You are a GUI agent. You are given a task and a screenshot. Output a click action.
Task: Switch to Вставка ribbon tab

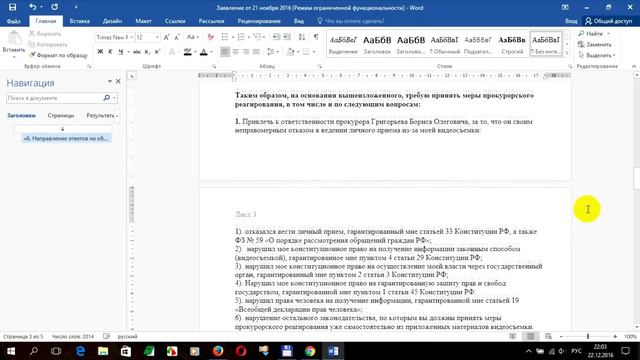tap(79, 21)
